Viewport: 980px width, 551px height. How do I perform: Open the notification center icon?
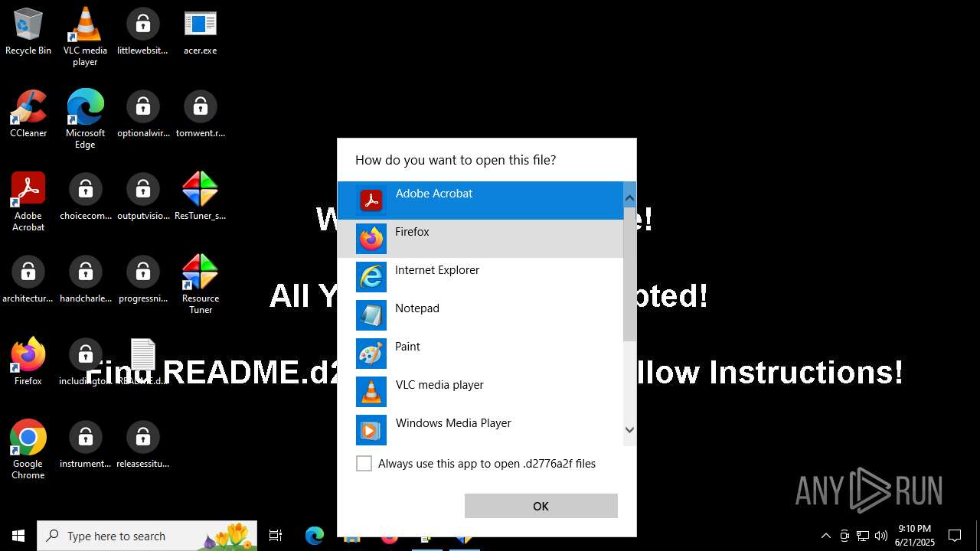[x=955, y=536]
